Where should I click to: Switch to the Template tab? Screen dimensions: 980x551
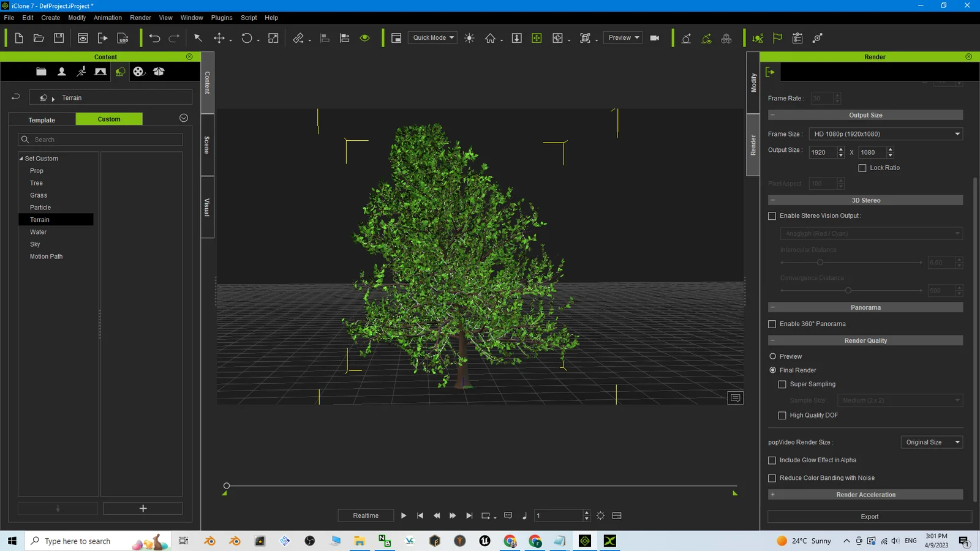point(42,119)
